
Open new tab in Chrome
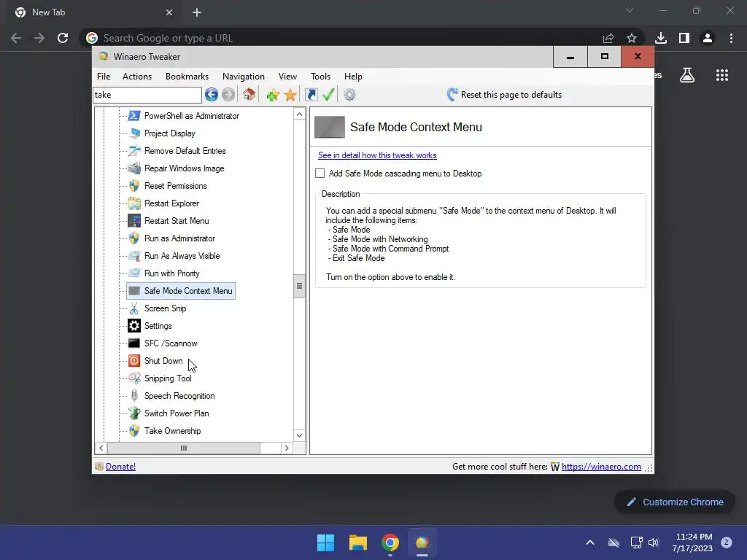point(197,12)
